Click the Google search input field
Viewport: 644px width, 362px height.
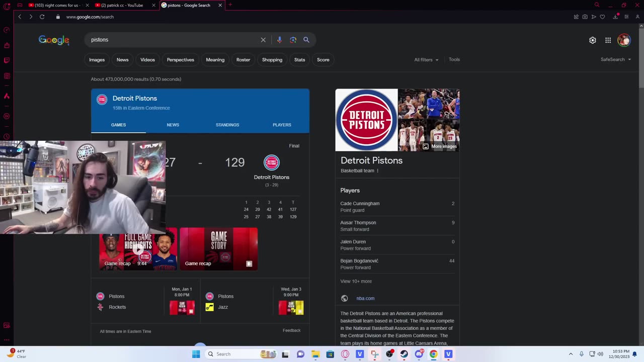(x=174, y=40)
